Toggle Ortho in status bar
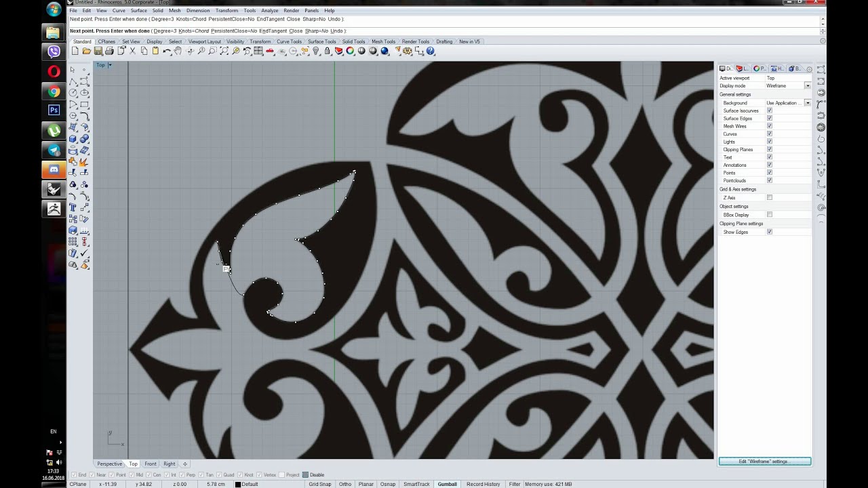The image size is (868, 488). pos(345,484)
